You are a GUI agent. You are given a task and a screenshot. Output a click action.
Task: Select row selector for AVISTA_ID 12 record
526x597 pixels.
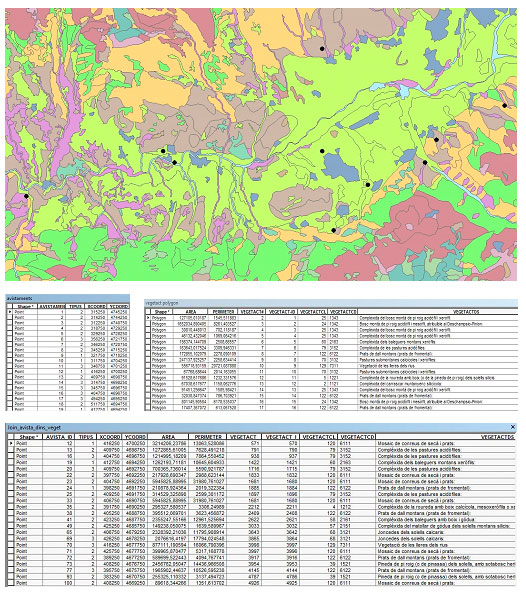11,443
